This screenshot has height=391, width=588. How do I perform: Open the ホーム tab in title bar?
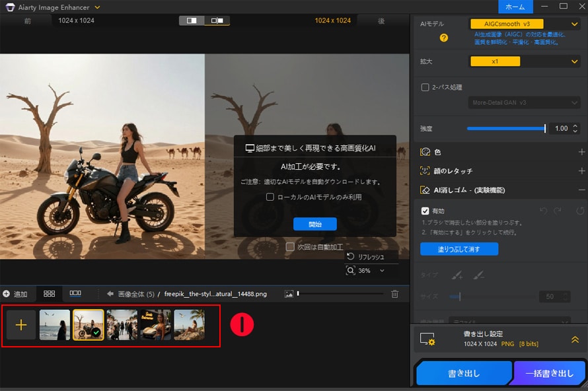(515, 7)
